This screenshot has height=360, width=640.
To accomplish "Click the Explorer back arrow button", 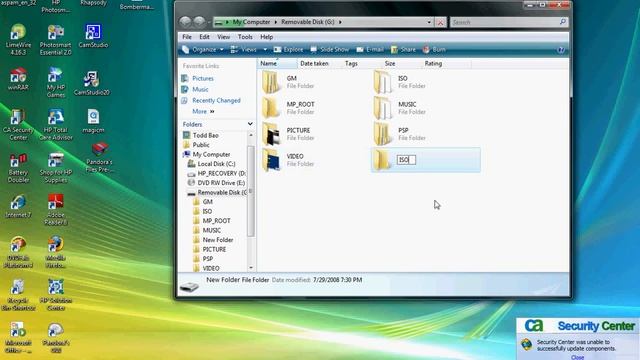I will click(x=185, y=22).
